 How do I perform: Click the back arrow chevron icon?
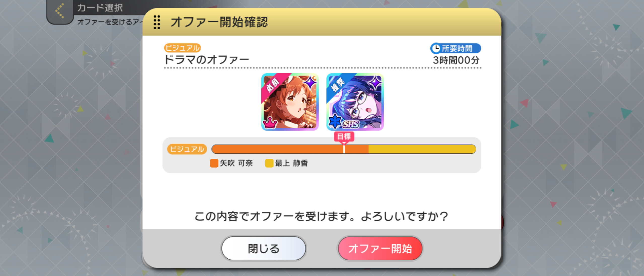(60, 11)
